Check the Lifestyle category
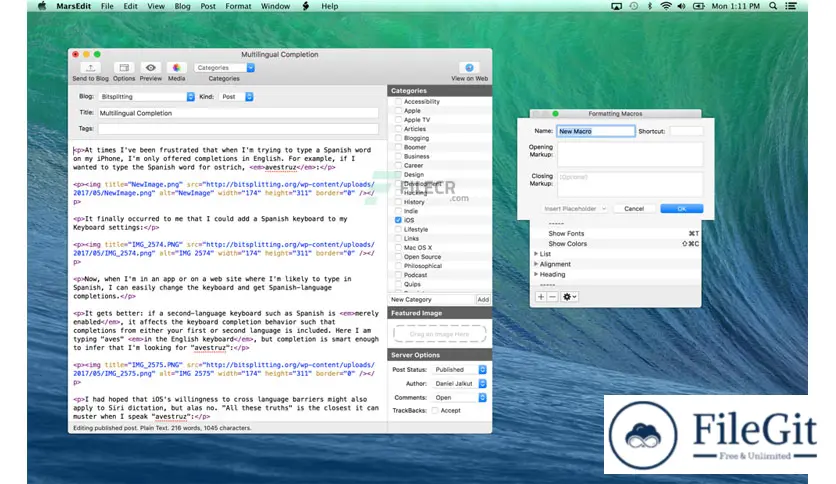Screen dimensions: 836x484 (398, 229)
